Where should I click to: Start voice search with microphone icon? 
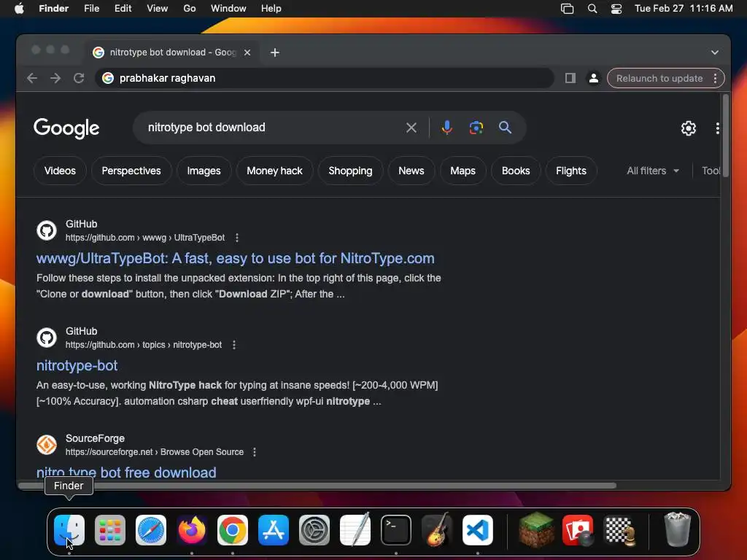pyautogui.click(x=447, y=128)
